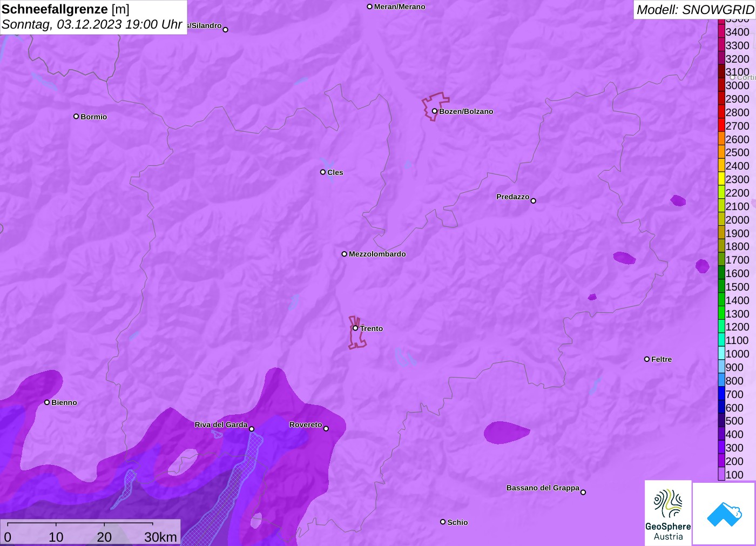Click the Bormio city marker dot
This screenshot has height=546, width=756.
[x=76, y=116]
